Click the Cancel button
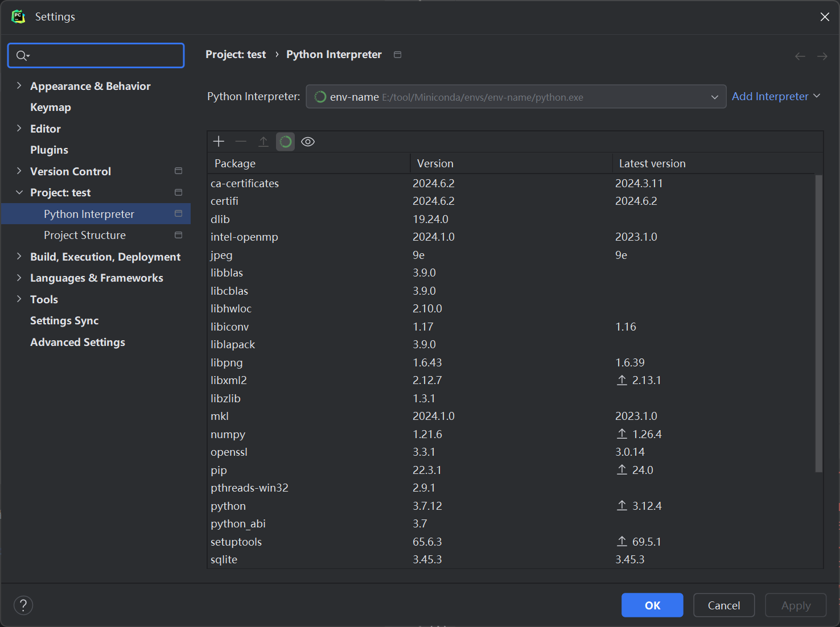Viewport: 840px width, 627px height. (x=724, y=605)
